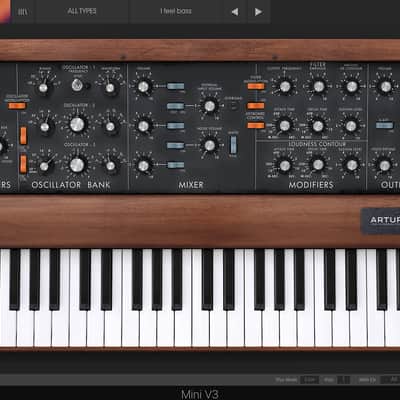Viewport: 400px width, 400px height.
Task: Click the large Oscillator 2 frequency knob
Action: (77, 125)
